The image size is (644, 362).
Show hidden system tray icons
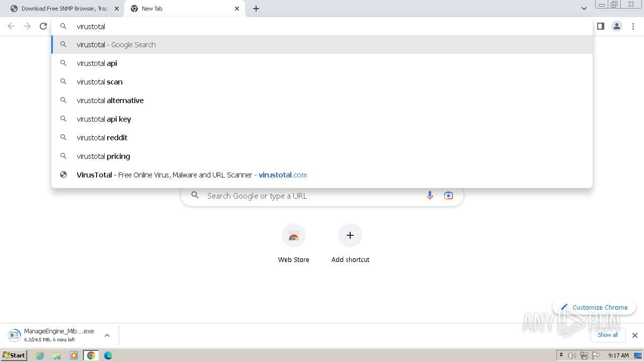561,355
